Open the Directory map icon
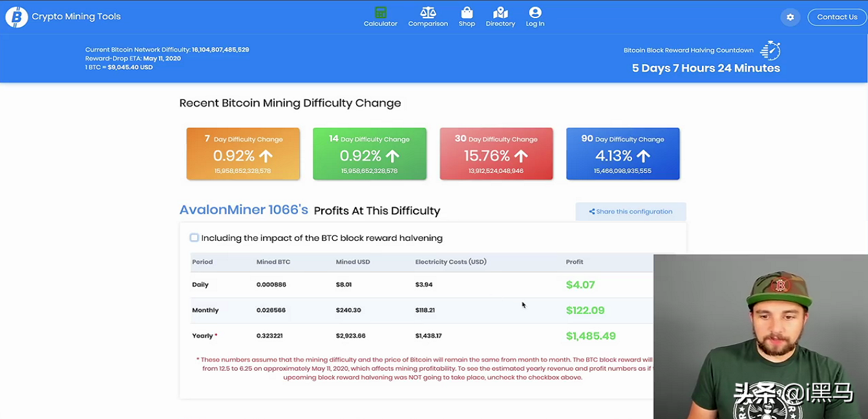This screenshot has height=419, width=868. pyautogui.click(x=500, y=12)
